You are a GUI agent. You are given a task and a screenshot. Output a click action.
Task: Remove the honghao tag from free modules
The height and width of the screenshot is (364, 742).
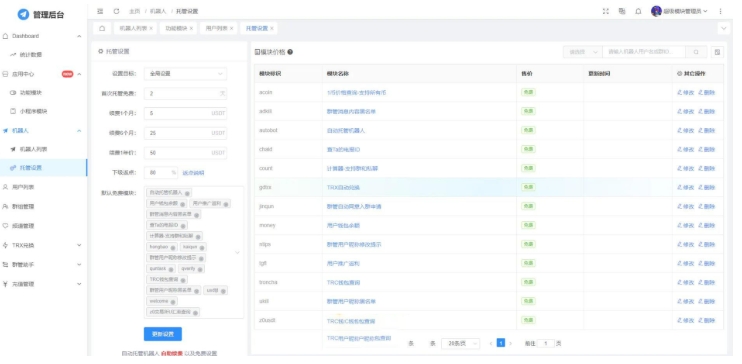(174, 247)
